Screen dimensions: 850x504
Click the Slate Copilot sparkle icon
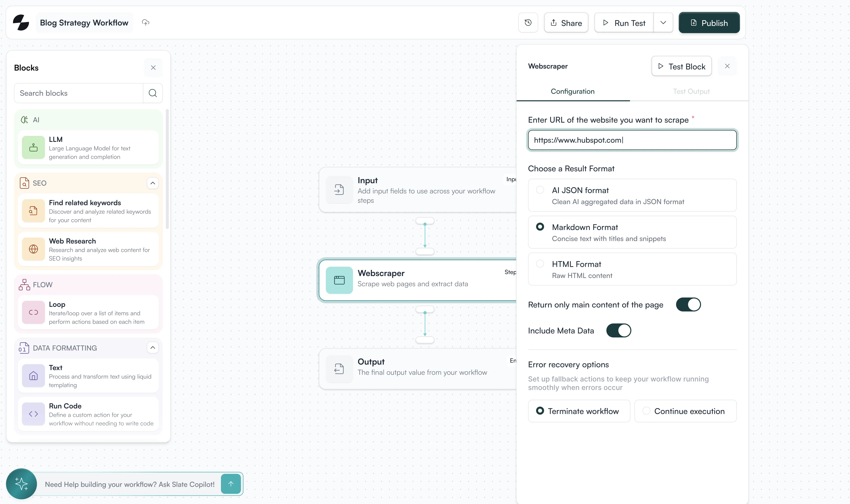pos(21,484)
